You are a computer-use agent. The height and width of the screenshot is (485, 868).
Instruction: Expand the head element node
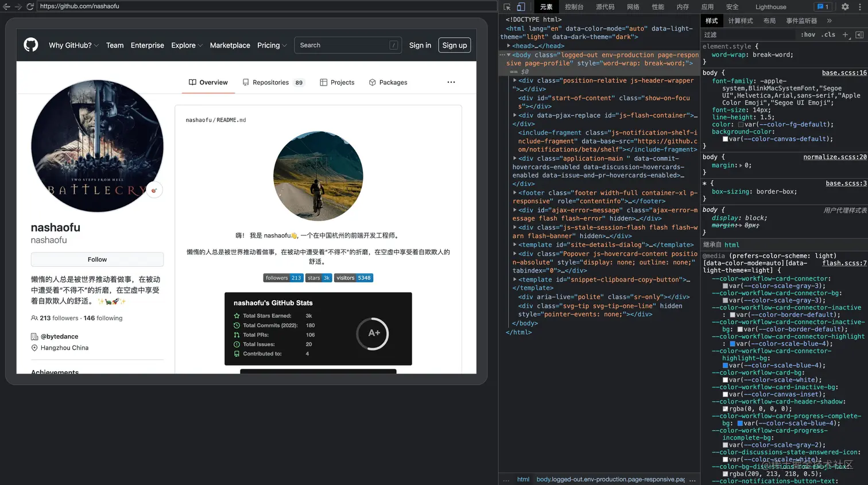tap(509, 45)
